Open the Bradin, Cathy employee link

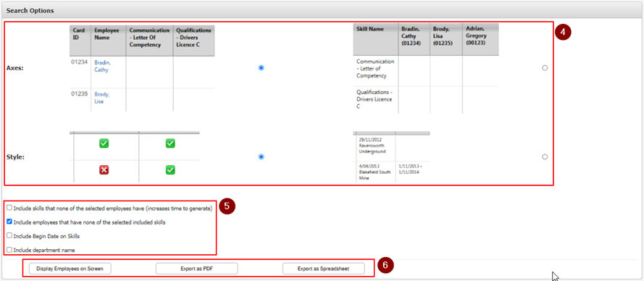coord(103,66)
